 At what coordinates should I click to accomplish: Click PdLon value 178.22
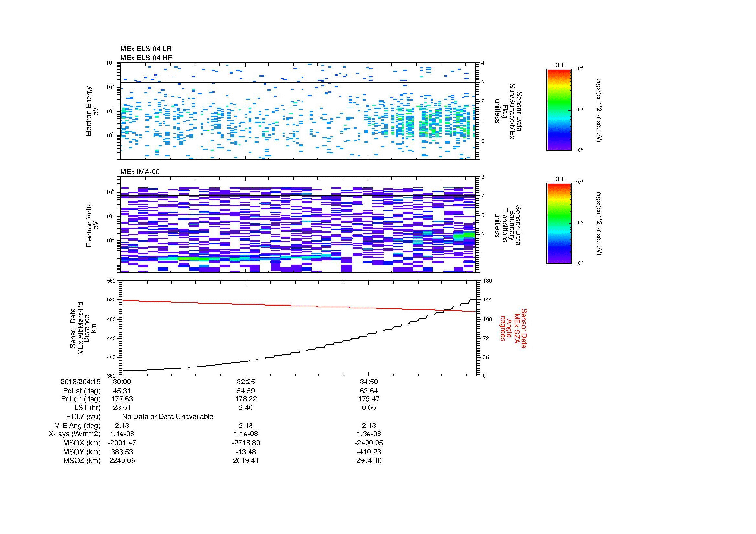click(x=246, y=399)
